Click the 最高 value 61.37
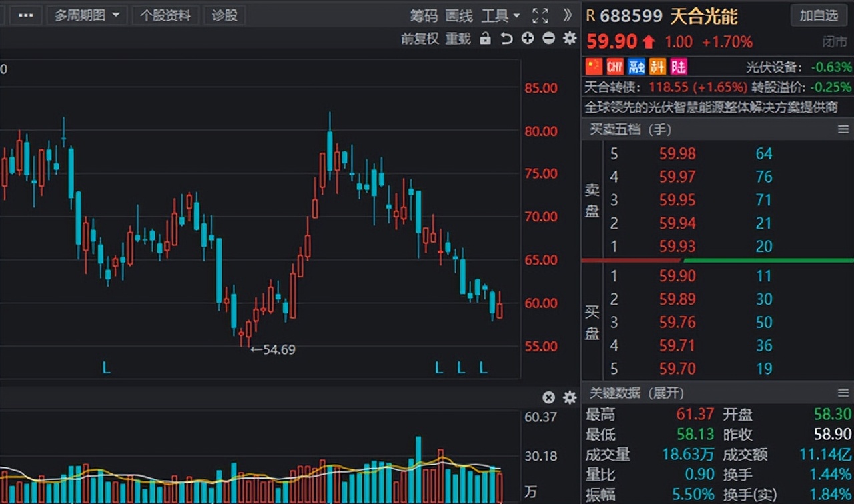Screen dimensions: 854x504 [695, 415]
